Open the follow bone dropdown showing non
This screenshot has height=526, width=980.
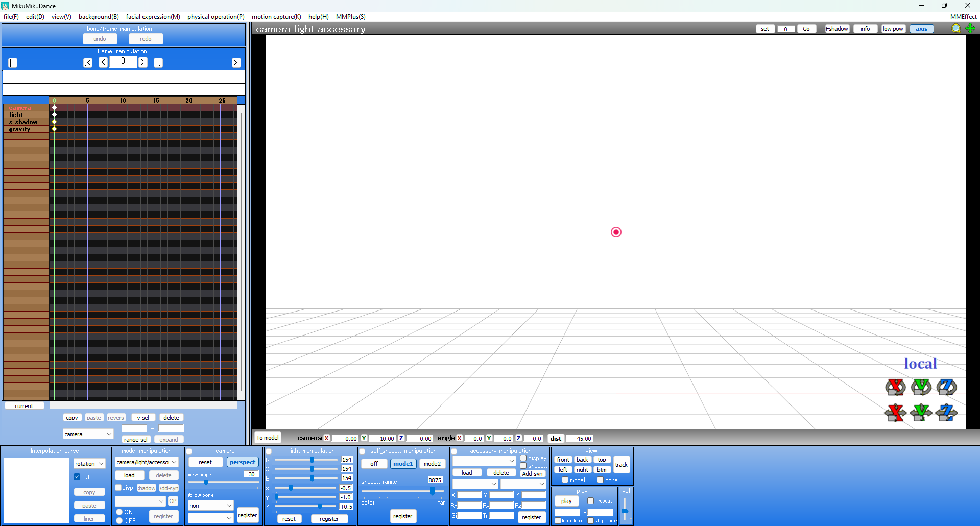pos(210,505)
